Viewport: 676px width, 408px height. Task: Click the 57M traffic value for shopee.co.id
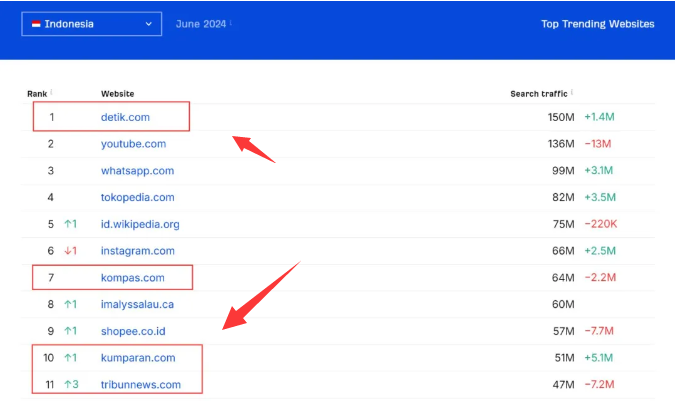563,331
